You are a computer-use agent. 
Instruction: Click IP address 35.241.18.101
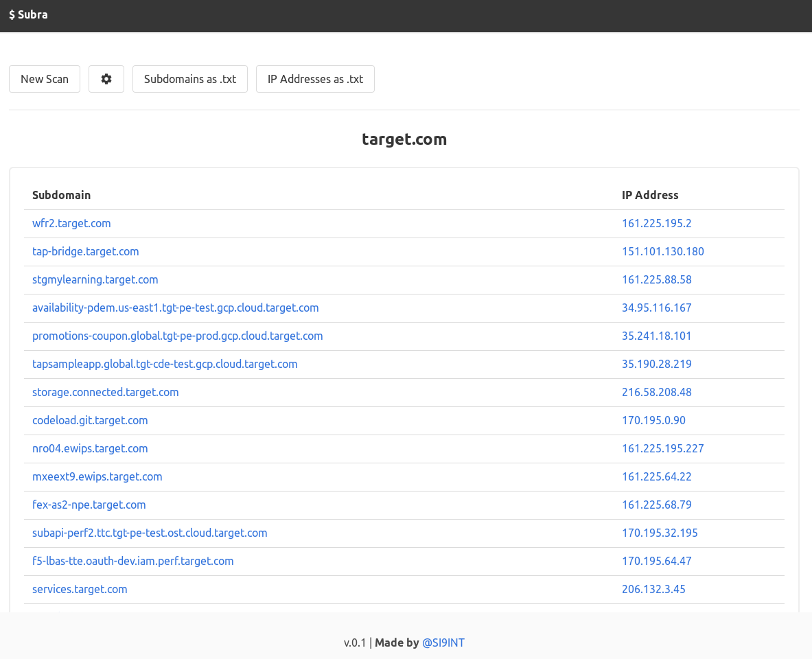(657, 336)
